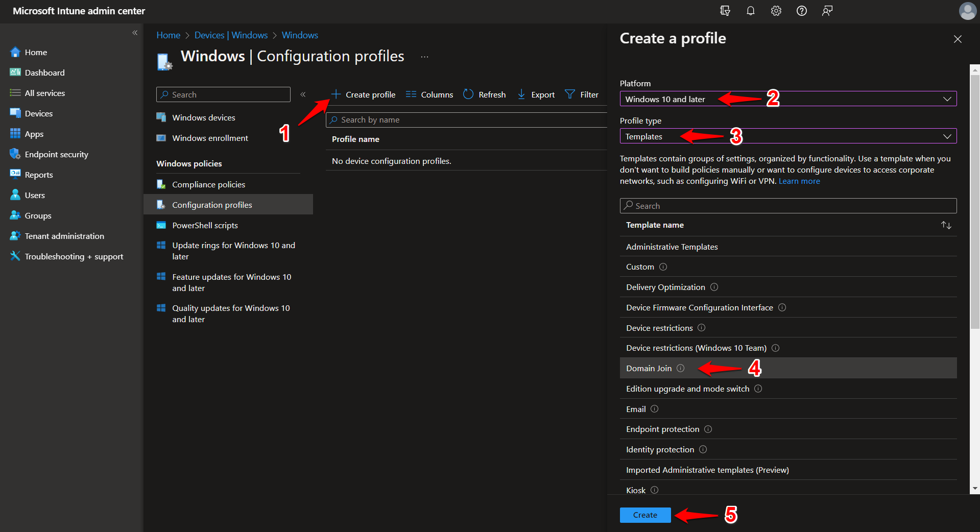The image size is (980, 532).
Task: Click info icon next to Email
Action: [x=654, y=409]
